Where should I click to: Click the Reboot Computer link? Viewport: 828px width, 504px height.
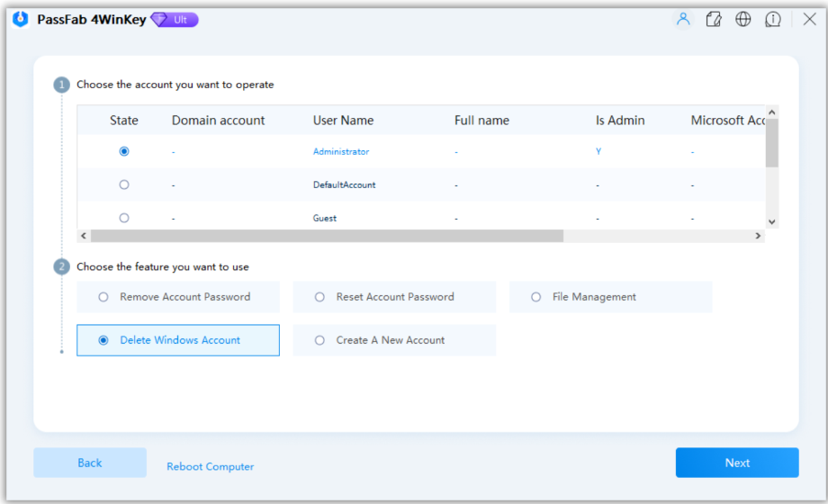point(211,466)
